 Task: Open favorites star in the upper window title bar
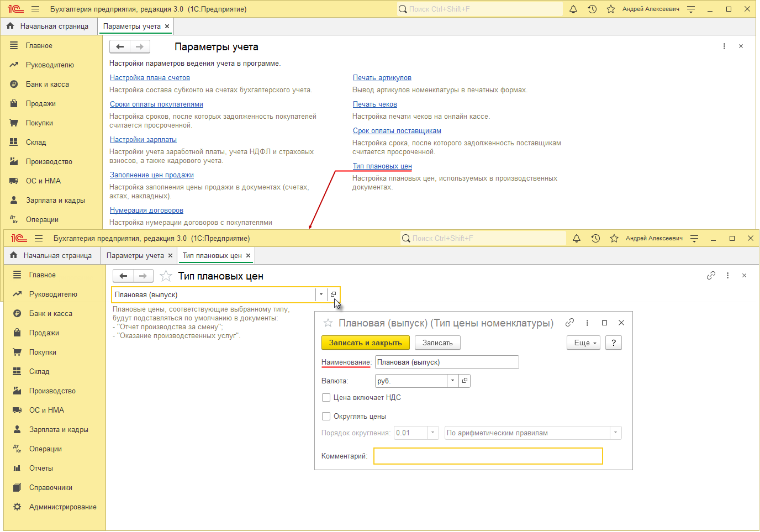click(611, 9)
